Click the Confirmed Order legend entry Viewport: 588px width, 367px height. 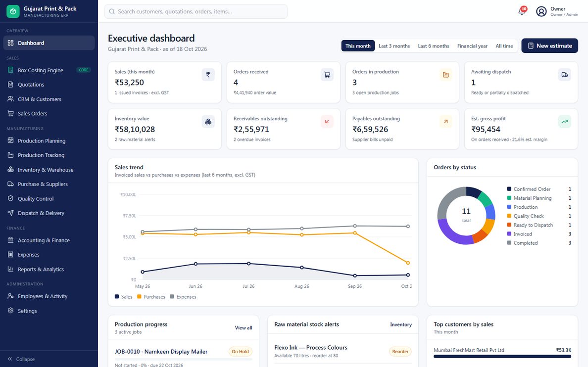tap(539, 189)
